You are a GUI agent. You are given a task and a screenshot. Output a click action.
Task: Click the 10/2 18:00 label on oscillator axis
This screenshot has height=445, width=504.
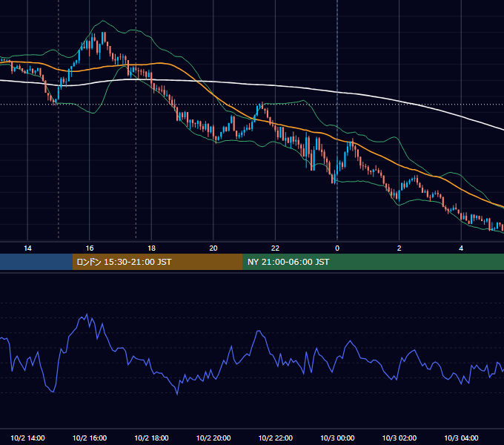151,438
